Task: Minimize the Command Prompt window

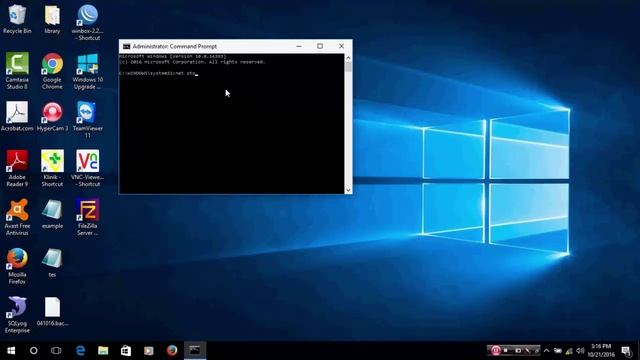Action: click(x=299, y=46)
